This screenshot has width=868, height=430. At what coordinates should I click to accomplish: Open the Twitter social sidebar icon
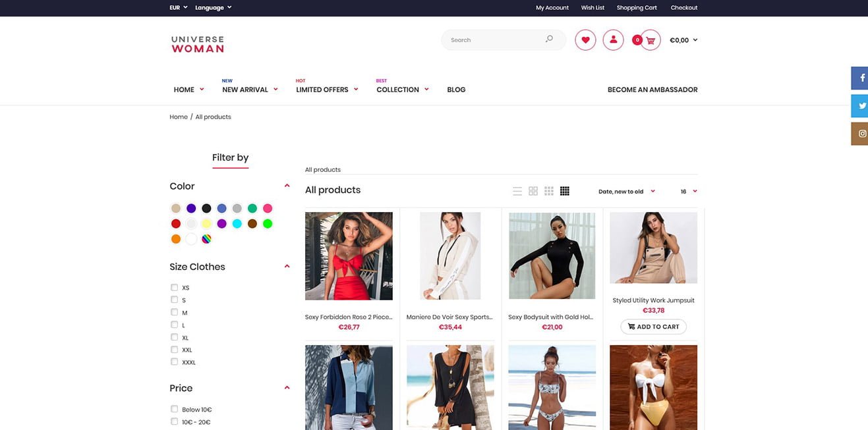860,106
